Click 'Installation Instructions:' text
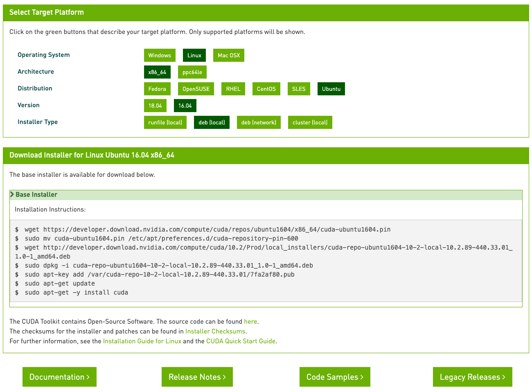The width and height of the screenshot is (532, 392). (x=50, y=210)
